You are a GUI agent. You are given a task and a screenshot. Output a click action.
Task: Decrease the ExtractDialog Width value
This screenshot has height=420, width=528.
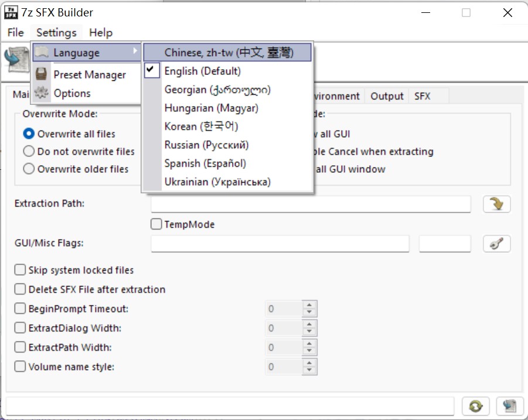click(x=309, y=332)
